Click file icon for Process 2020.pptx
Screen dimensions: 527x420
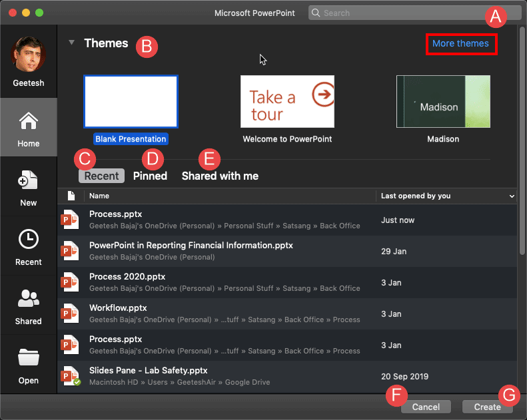pyautogui.click(x=70, y=282)
